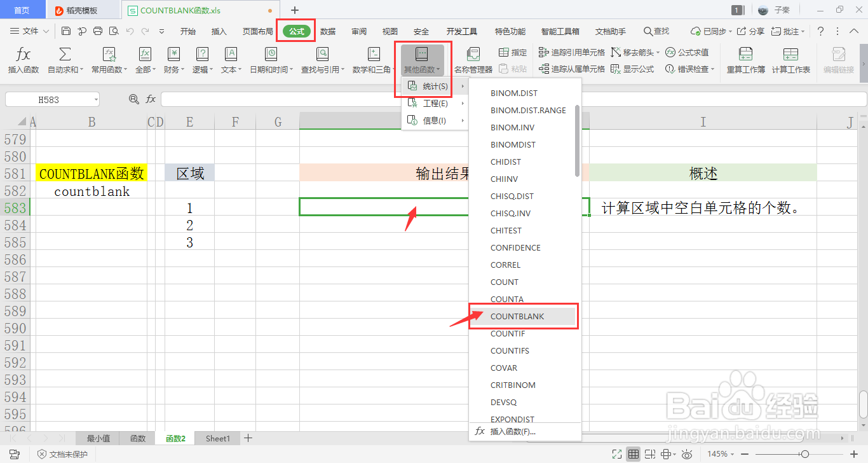Viewport: 868px width, 463px height.
Task: Toggle full screen view in status bar
Action: point(616,453)
